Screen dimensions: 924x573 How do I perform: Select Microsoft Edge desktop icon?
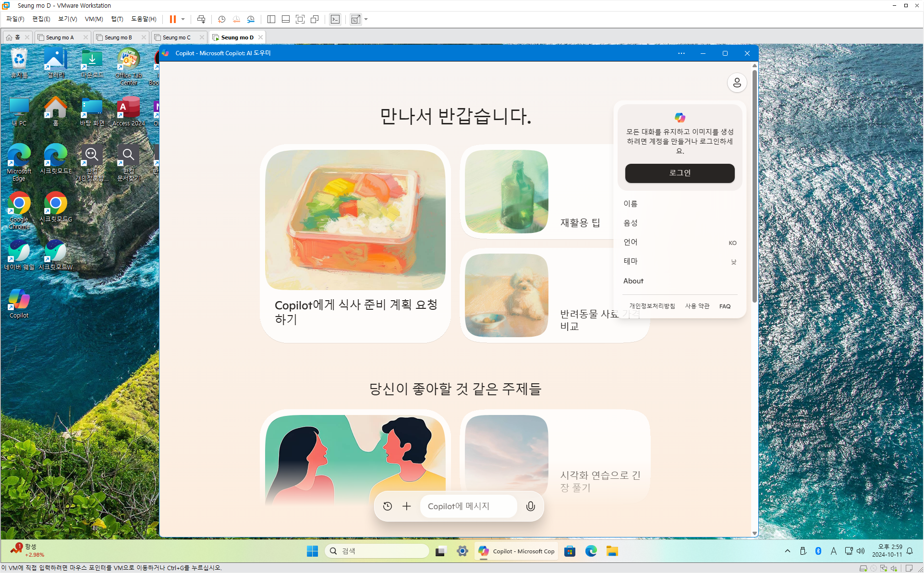point(19,162)
